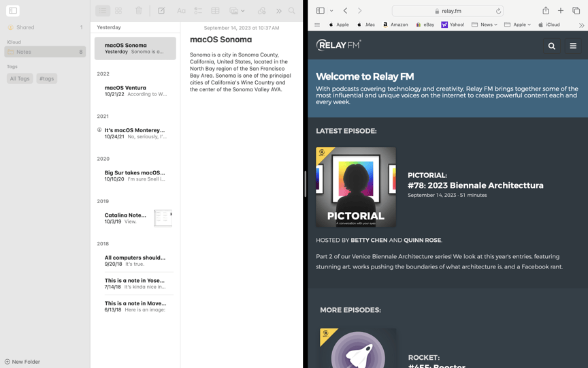Click the macOS Sonoma note title
588x368 pixels.
(x=221, y=40)
